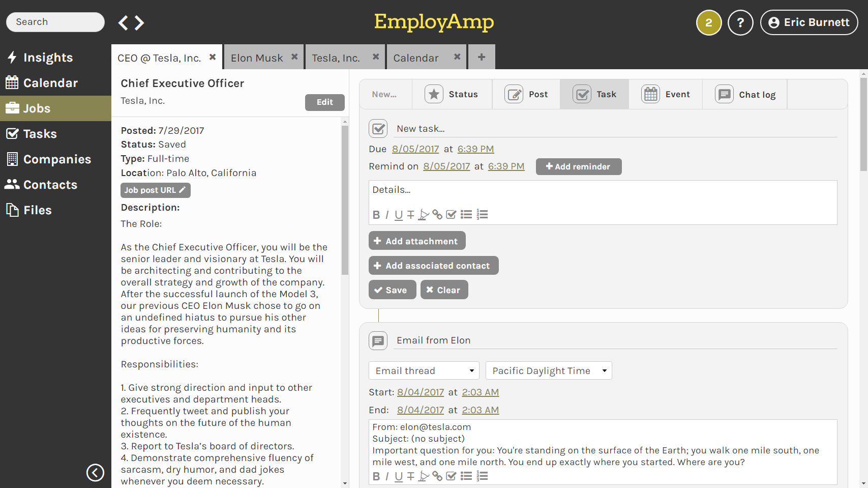Change the End time 2:03 AM
This screenshot has width=868, height=488.
(x=481, y=410)
